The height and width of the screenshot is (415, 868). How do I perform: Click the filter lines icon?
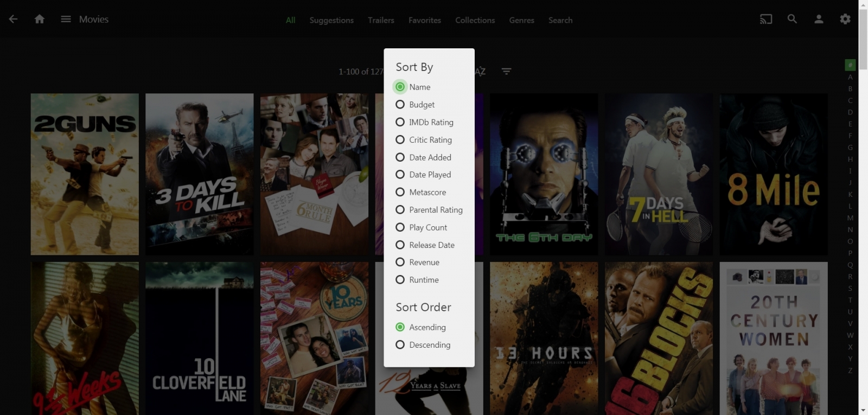(506, 71)
